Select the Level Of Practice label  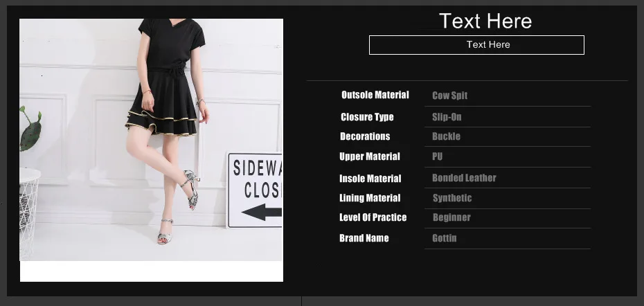(373, 217)
